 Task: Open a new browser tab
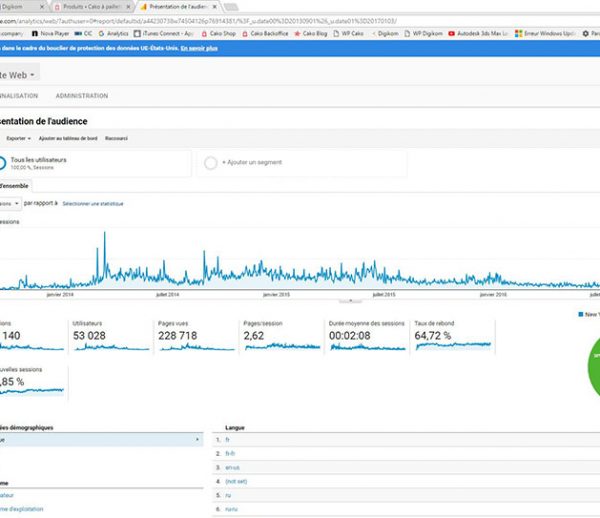point(231,7)
